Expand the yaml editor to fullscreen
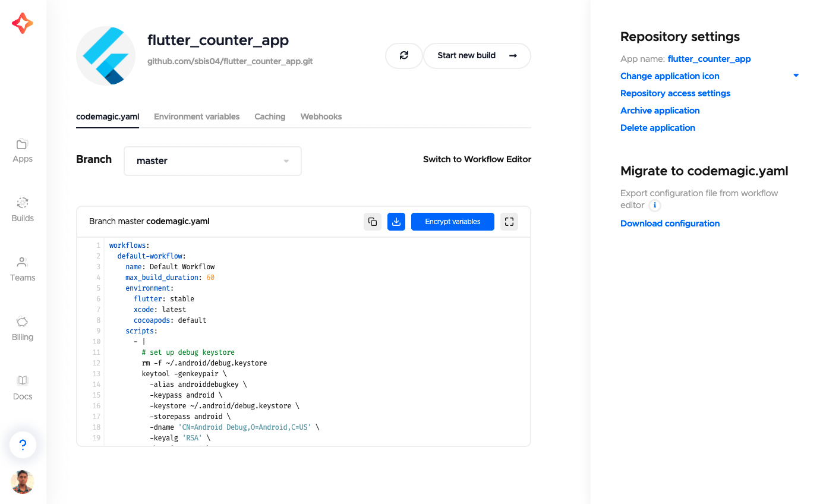Image resolution: width=823 pixels, height=504 pixels. point(509,221)
